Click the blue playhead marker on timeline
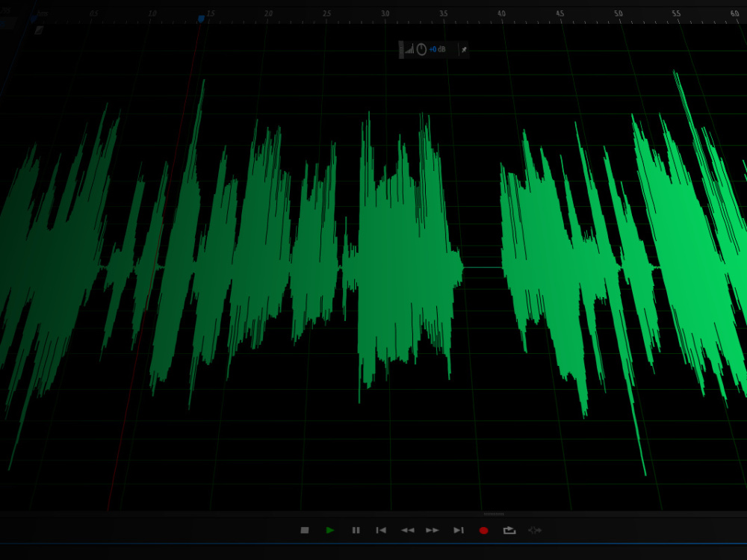Viewport: 747px width, 560px height. coord(201,19)
